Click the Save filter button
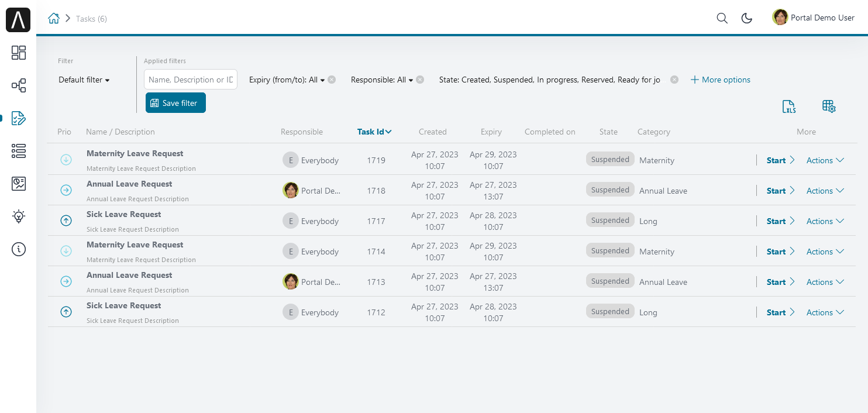The image size is (868, 413). point(175,103)
